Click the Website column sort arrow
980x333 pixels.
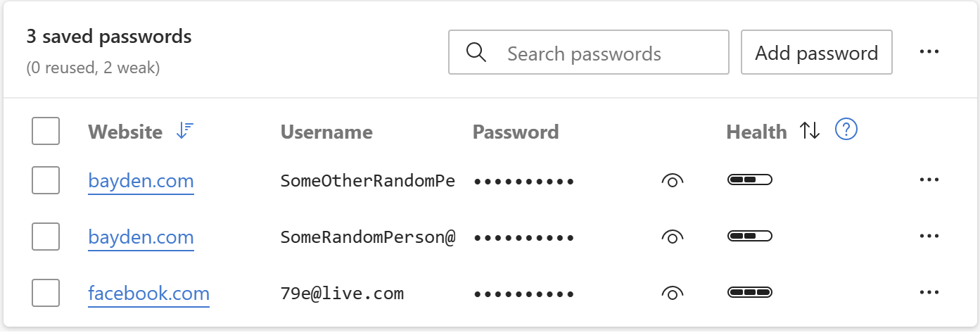point(185,131)
